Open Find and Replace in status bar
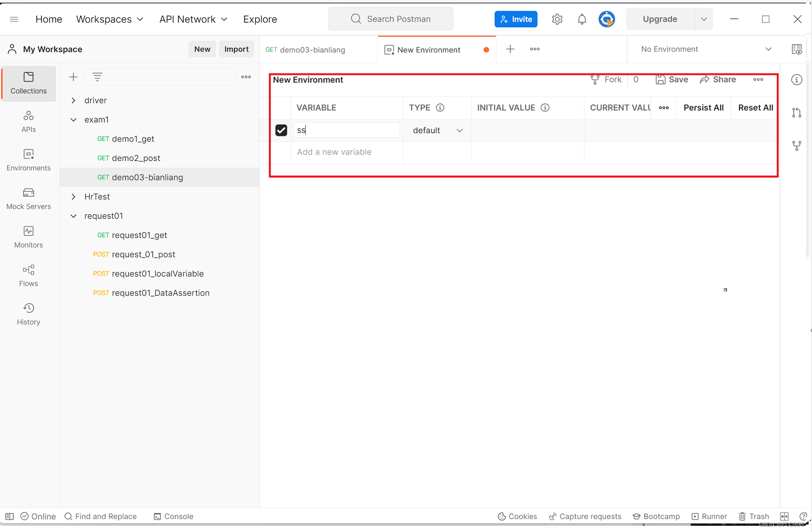Screen dimensions: 812x532 [x=100, y=516]
